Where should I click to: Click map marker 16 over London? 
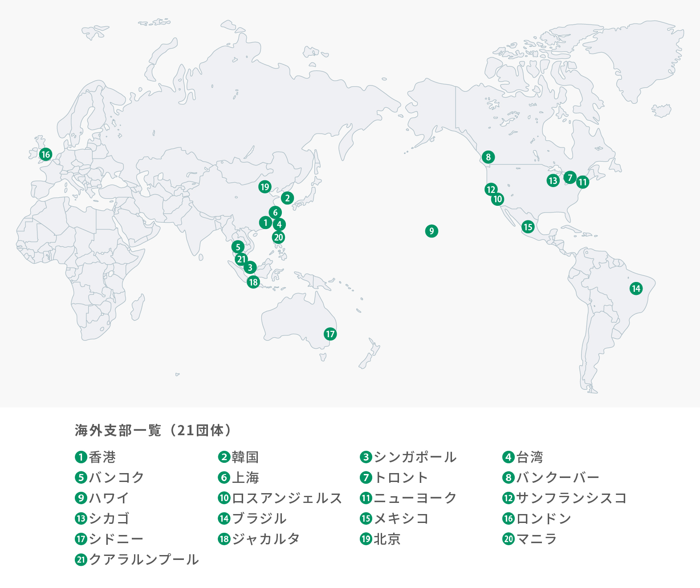pyautogui.click(x=45, y=155)
